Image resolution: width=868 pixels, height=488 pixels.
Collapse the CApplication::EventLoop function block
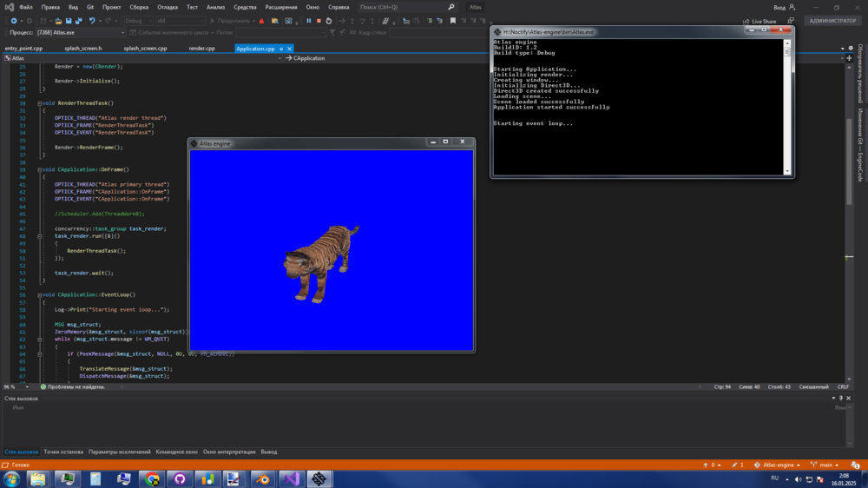pos(40,294)
